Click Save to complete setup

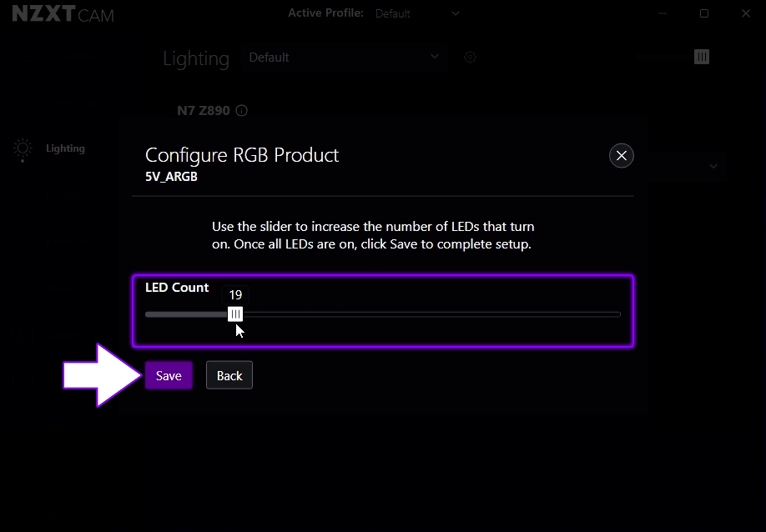coord(169,375)
